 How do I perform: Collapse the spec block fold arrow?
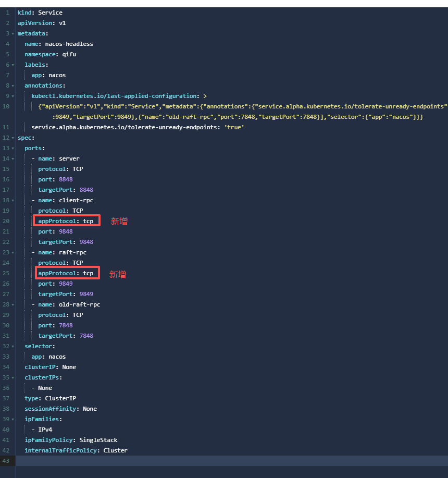pos(13,138)
